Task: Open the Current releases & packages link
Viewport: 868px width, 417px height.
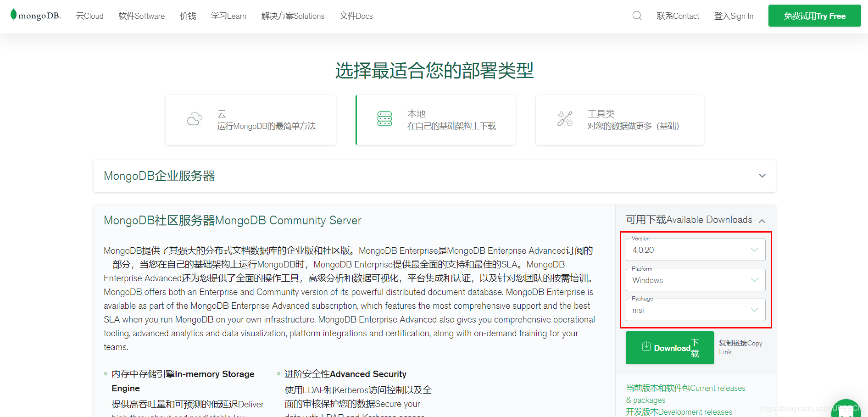Action: click(685, 394)
